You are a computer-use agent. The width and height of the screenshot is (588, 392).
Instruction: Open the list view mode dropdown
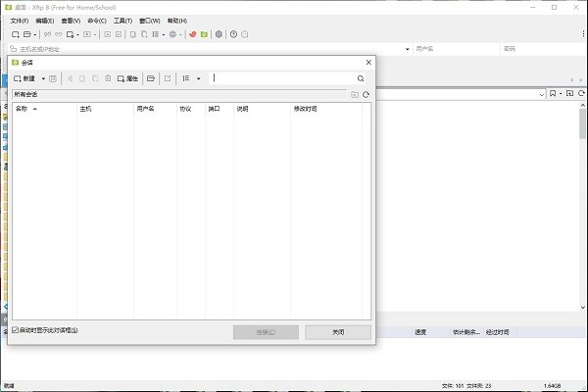click(x=198, y=78)
